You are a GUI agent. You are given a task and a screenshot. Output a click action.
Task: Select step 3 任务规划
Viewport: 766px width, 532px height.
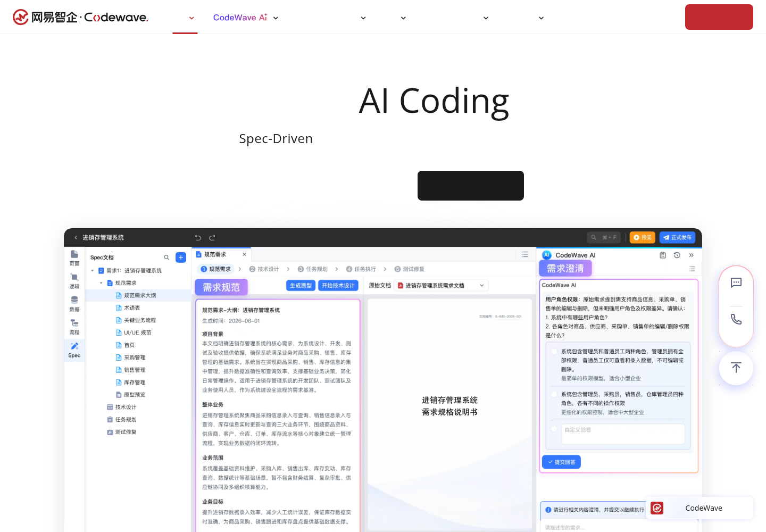pyautogui.click(x=313, y=269)
